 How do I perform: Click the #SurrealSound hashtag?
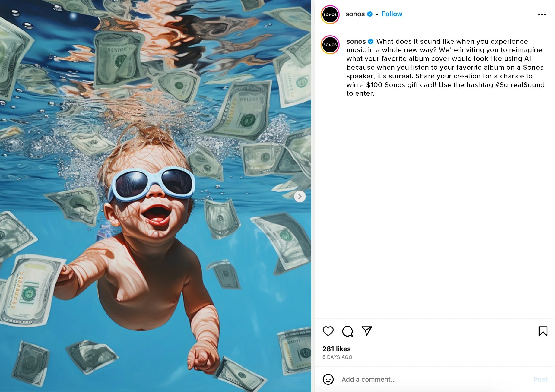tap(520, 85)
